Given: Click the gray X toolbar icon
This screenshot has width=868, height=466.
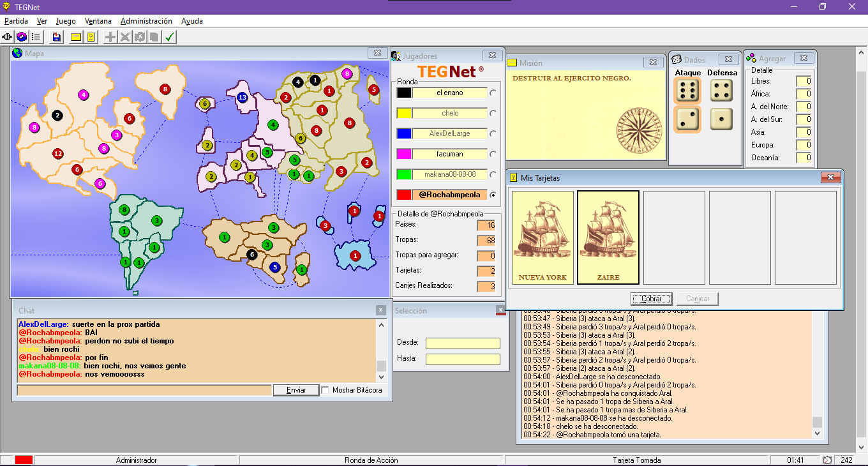Looking at the screenshot, I should (125, 37).
